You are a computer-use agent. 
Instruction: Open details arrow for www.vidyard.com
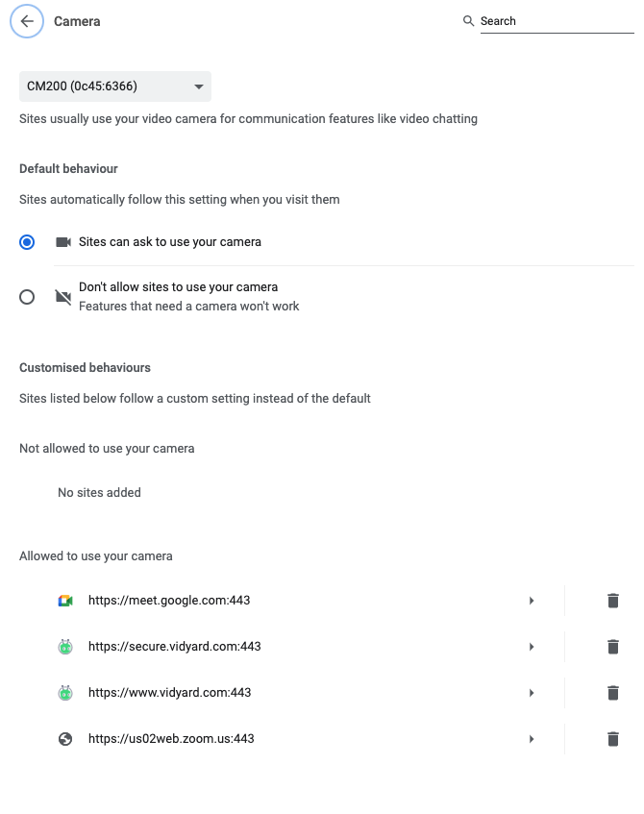[x=532, y=693]
